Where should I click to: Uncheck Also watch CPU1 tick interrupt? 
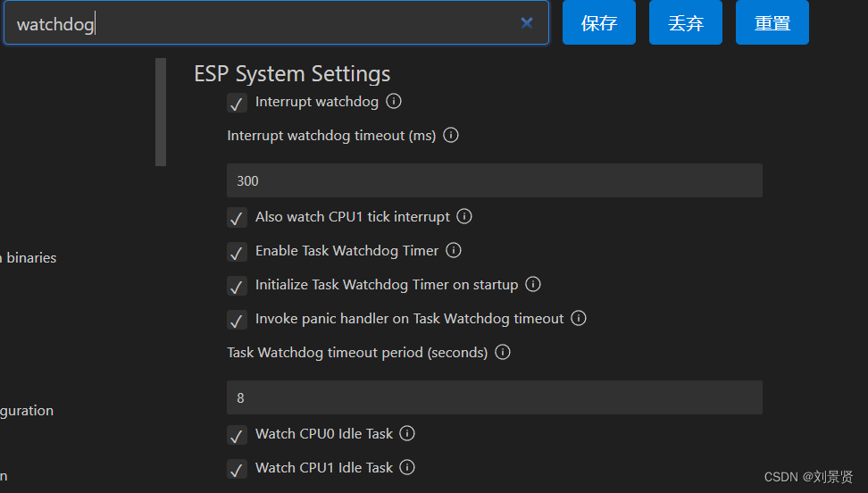click(x=237, y=218)
